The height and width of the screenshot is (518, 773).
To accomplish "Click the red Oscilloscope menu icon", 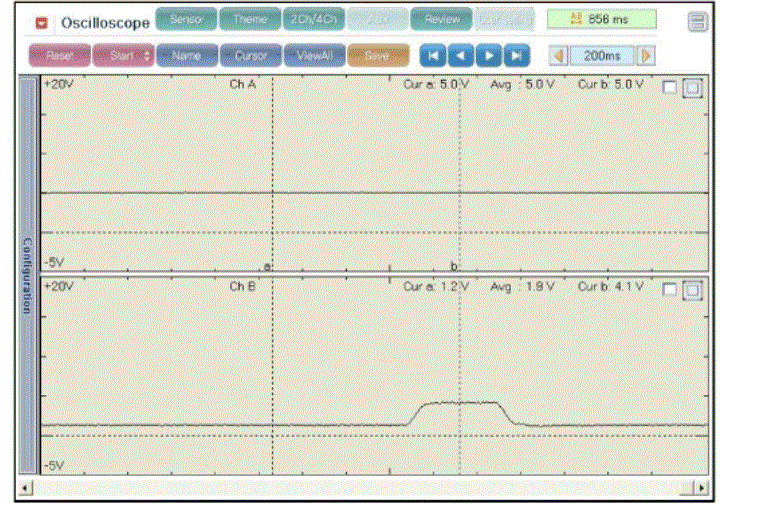I will point(41,21).
